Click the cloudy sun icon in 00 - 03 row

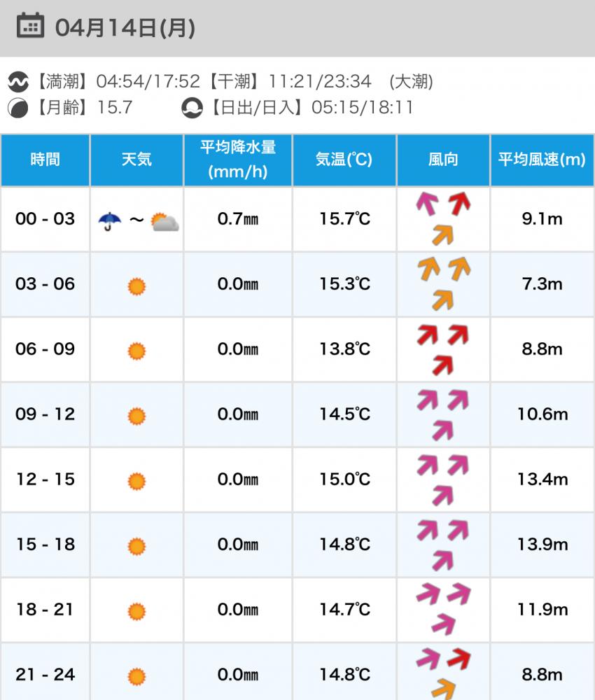click(164, 223)
